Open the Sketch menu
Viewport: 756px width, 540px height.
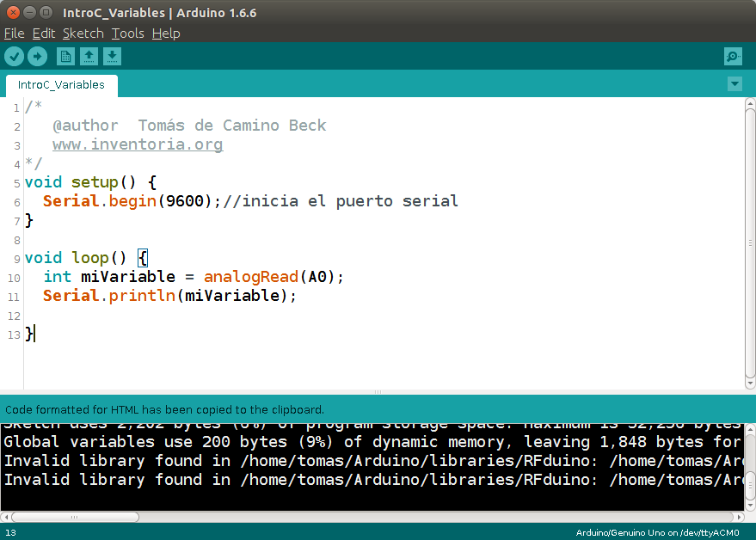coord(83,34)
